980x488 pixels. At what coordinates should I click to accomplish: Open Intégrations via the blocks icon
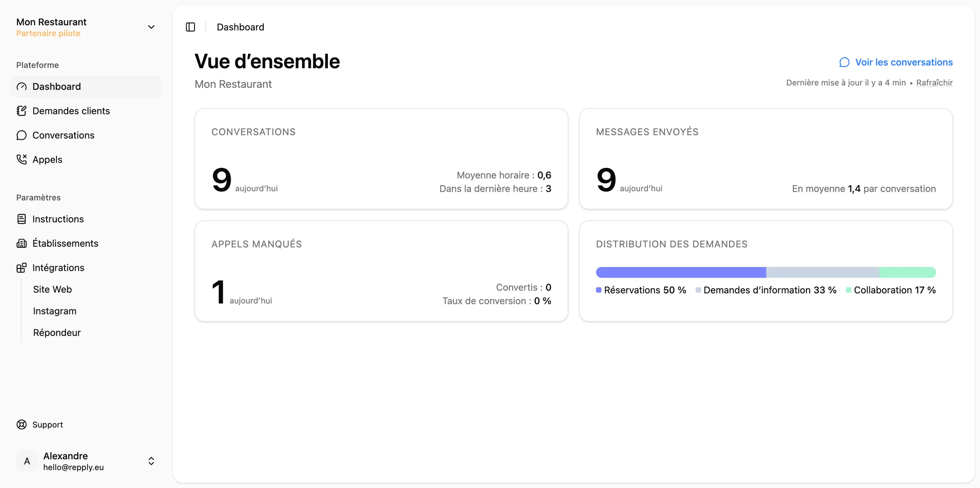(22, 268)
